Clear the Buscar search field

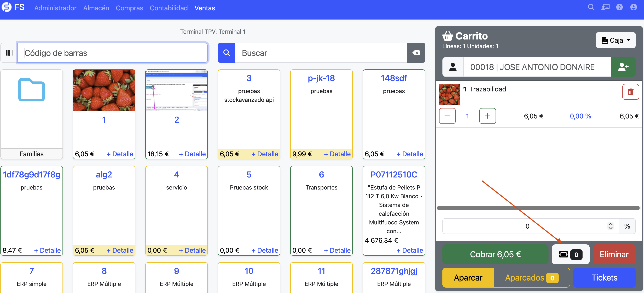click(x=416, y=53)
